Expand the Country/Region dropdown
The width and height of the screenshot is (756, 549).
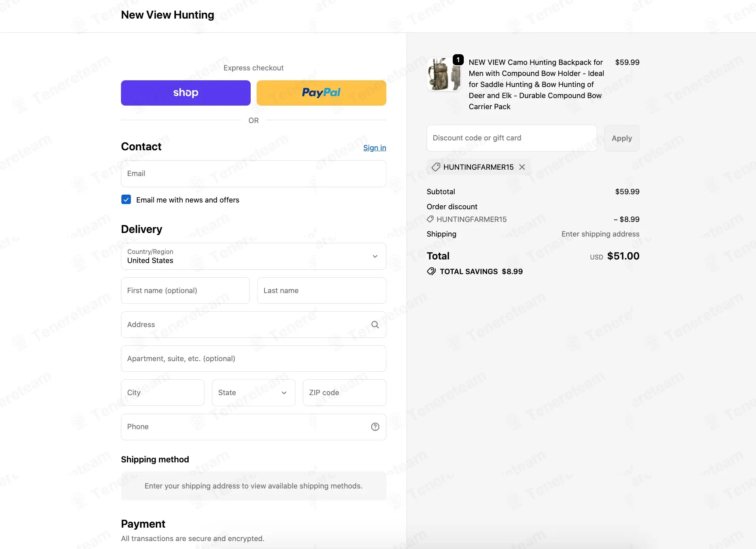click(x=253, y=256)
